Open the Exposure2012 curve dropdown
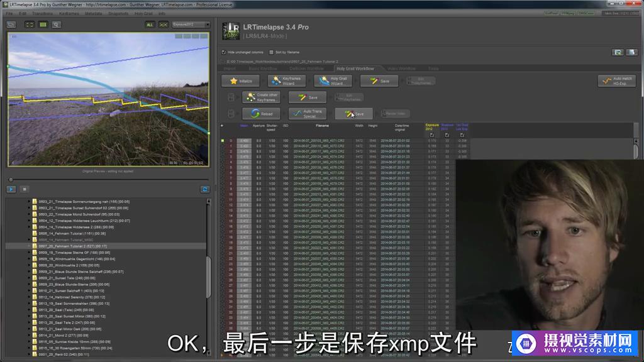 point(191,25)
